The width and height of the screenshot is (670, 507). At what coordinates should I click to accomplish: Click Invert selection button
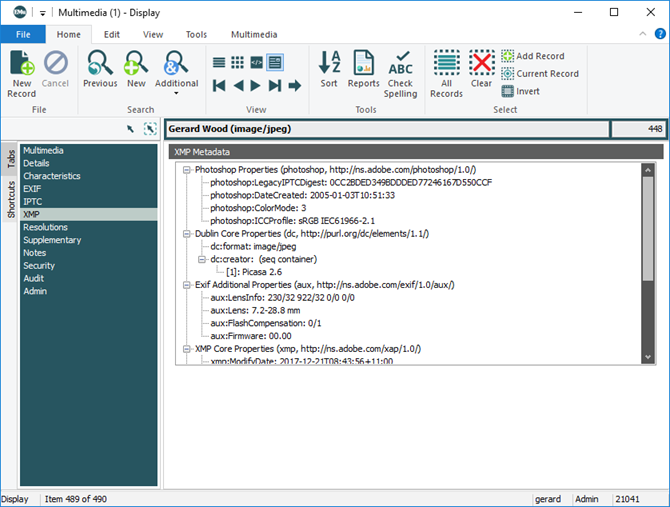pos(520,91)
